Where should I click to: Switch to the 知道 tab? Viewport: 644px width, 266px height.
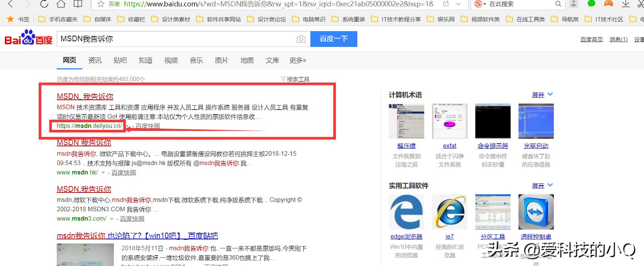click(x=145, y=60)
